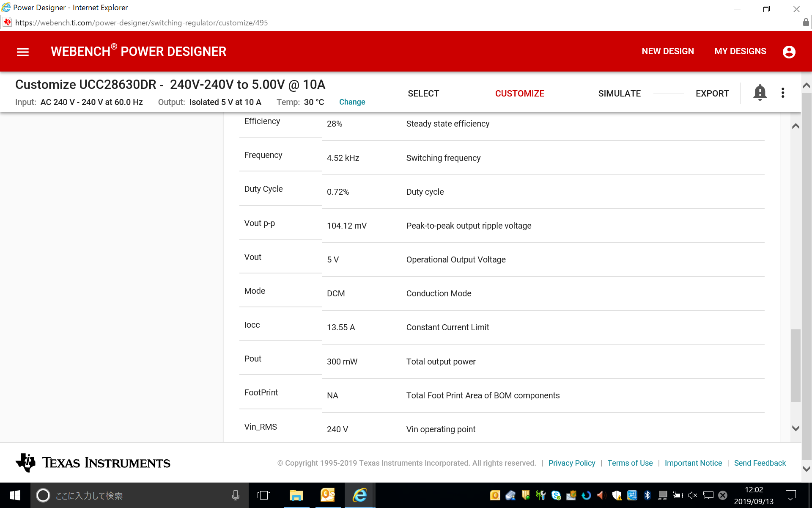Click the Cortana circle icon
The width and height of the screenshot is (812, 508).
point(43,495)
